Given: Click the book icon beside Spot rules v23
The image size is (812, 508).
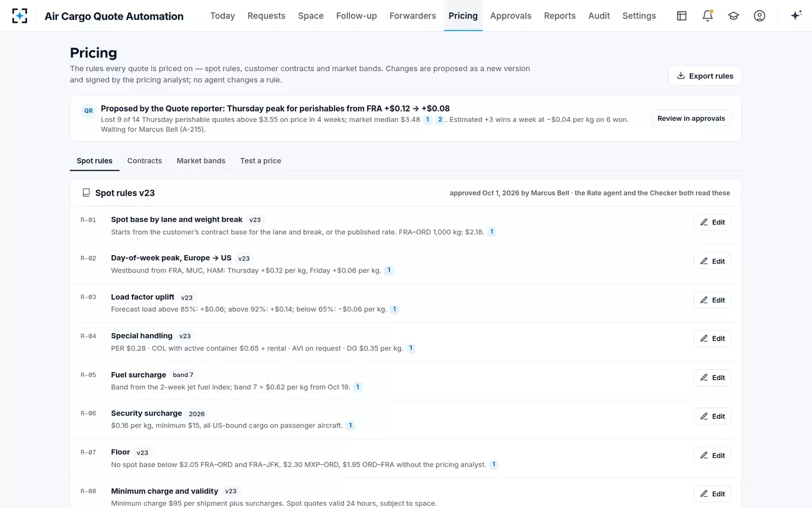Looking at the screenshot, I should (x=86, y=192).
